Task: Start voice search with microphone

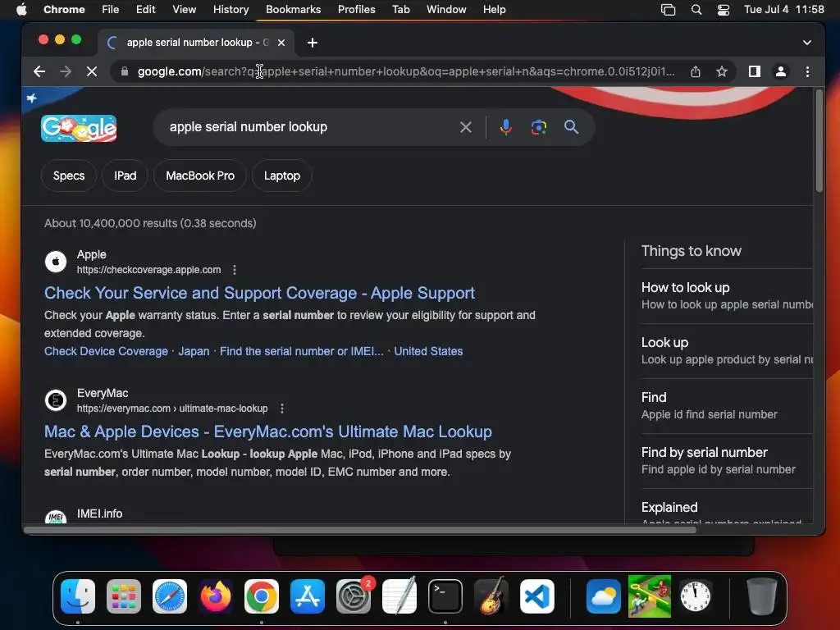Action: [x=505, y=127]
